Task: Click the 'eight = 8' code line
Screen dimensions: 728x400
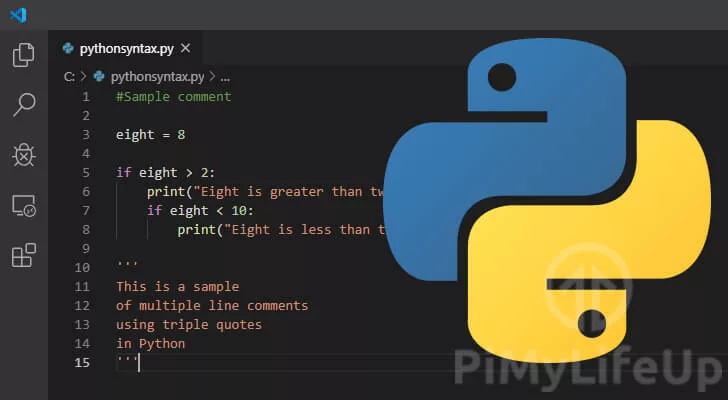Action: point(150,134)
